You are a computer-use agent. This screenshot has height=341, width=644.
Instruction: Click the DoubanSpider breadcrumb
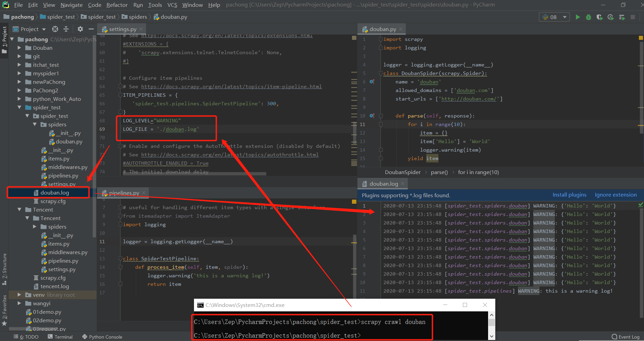(403, 172)
